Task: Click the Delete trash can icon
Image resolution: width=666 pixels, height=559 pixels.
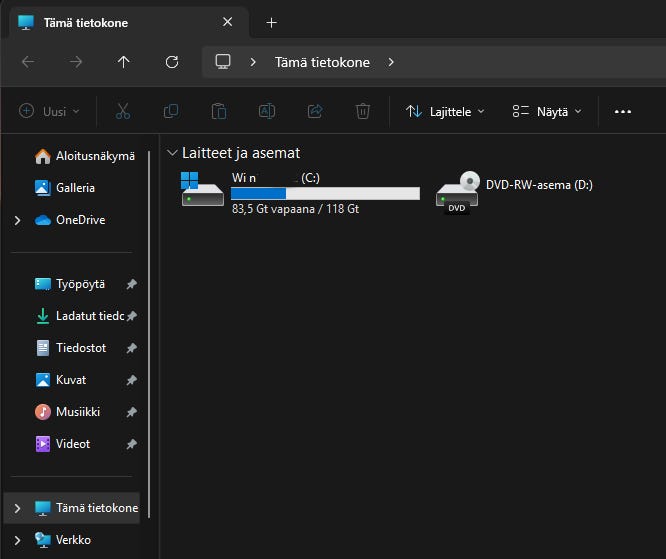Action: (363, 111)
